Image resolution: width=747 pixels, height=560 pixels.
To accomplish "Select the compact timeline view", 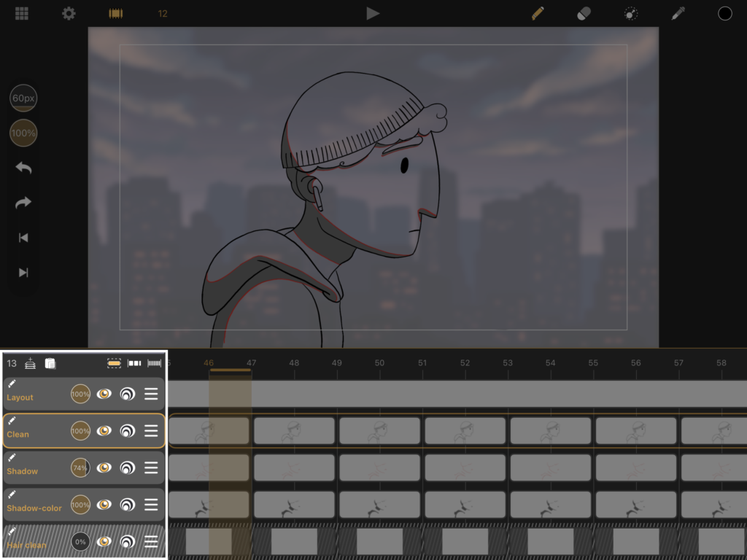I will click(x=155, y=363).
